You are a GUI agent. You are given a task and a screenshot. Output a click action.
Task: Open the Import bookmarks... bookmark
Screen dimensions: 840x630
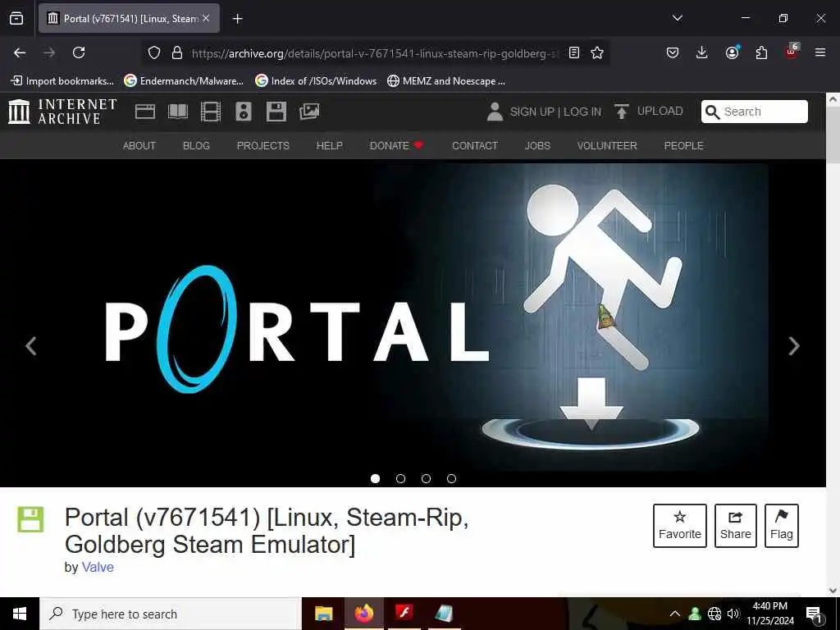point(62,81)
